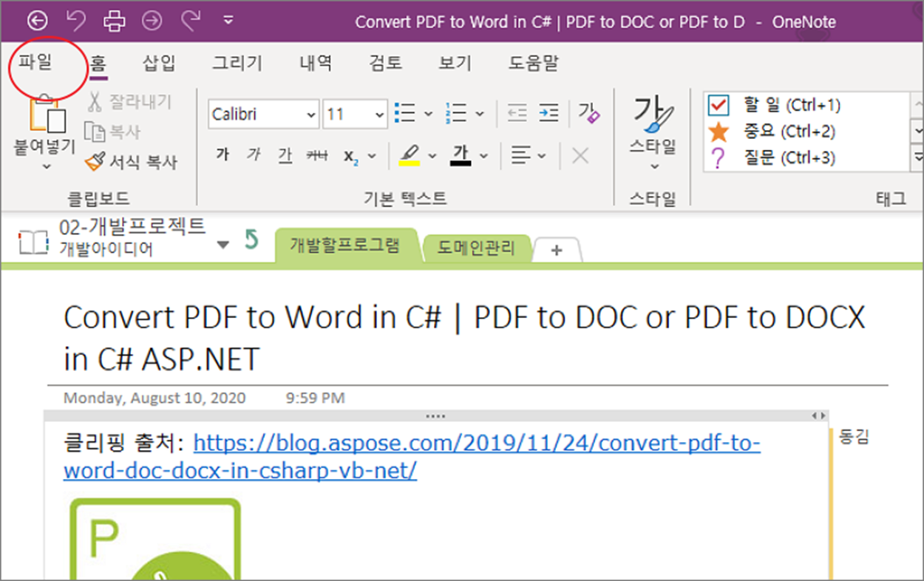Click the notebook icon for 02-개발프로젝트
Image resolution: width=924 pixels, height=581 pixels.
33,242
